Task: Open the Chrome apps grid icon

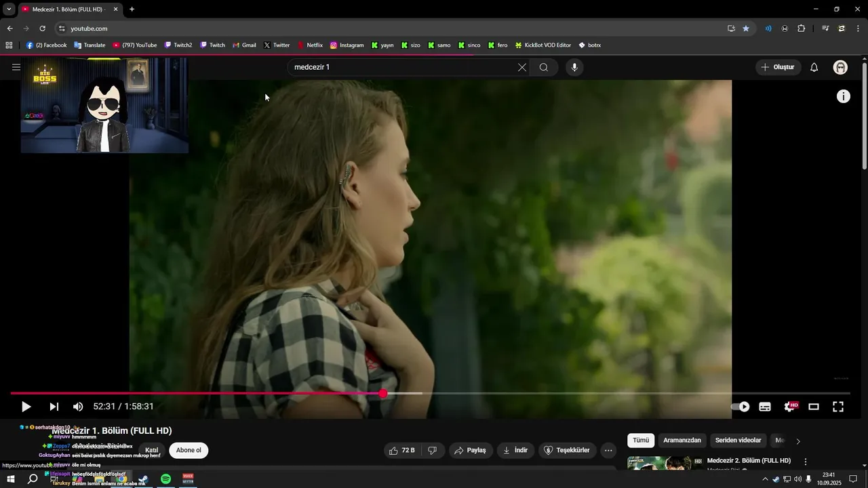Action: [9, 45]
